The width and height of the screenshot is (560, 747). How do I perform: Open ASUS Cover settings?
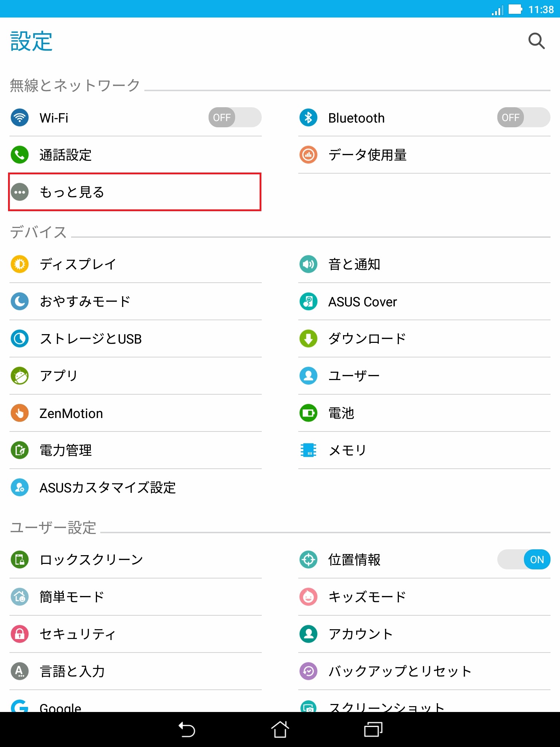click(x=424, y=302)
